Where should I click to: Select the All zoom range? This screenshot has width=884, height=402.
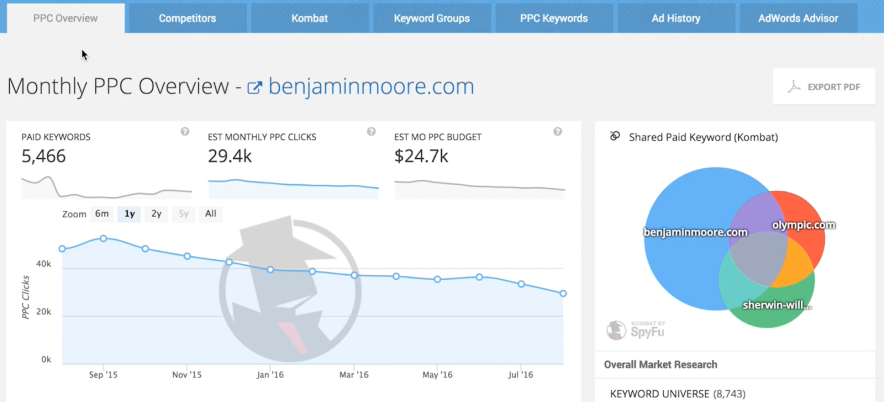pyautogui.click(x=210, y=214)
